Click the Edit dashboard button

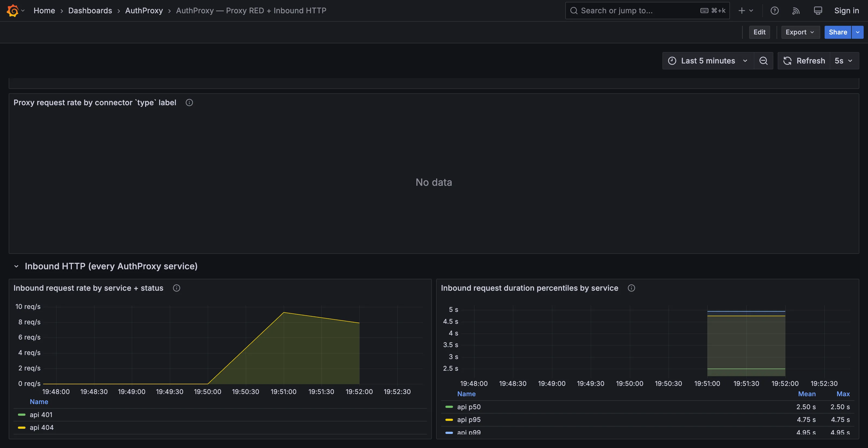(x=759, y=32)
